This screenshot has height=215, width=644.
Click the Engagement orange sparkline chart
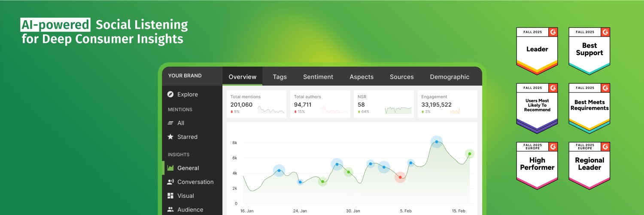[455, 111]
